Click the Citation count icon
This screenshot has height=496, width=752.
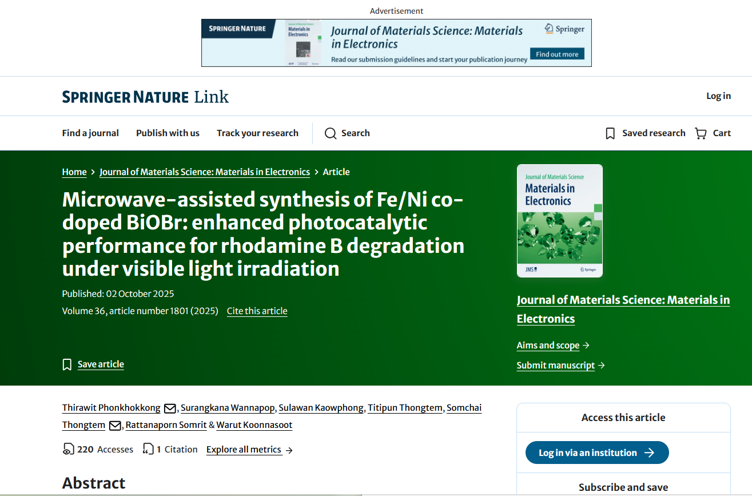click(x=148, y=449)
